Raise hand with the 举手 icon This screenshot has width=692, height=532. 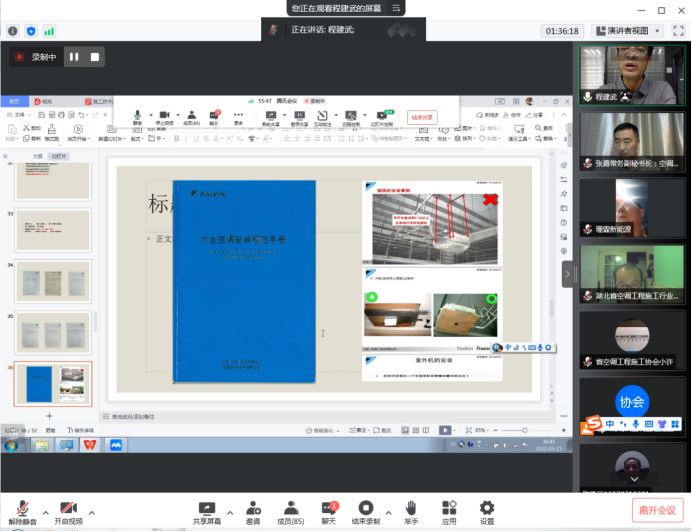(x=411, y=512)
